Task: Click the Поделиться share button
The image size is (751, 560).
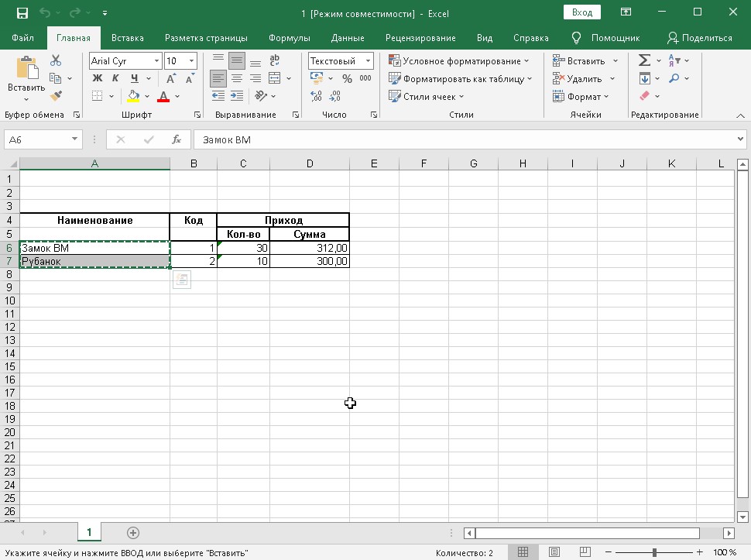Action: 699,38
